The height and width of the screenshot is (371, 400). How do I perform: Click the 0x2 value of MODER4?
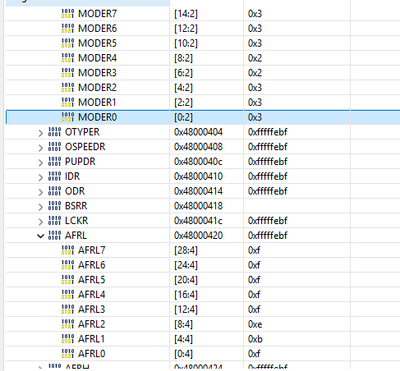(255, 58)
